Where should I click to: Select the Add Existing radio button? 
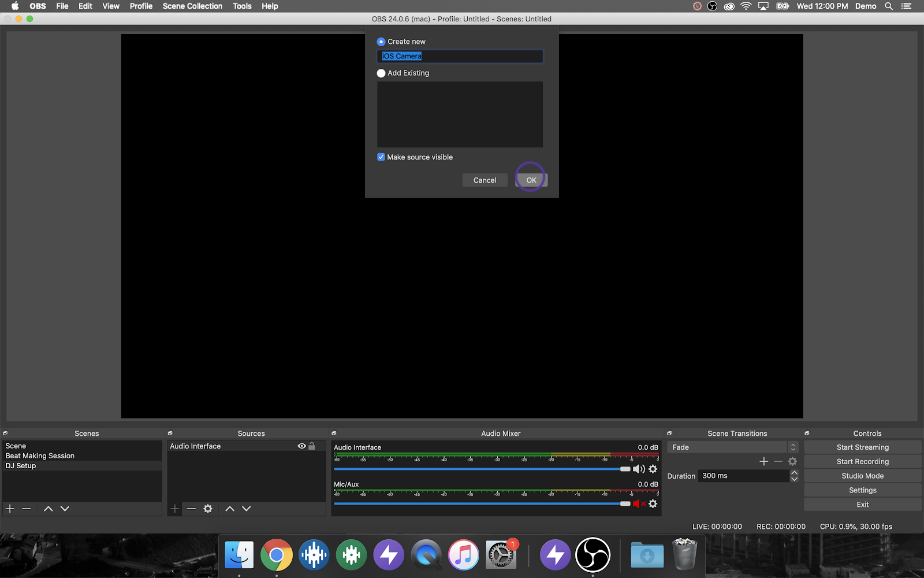pyautogui.click(x=381, y=73)
